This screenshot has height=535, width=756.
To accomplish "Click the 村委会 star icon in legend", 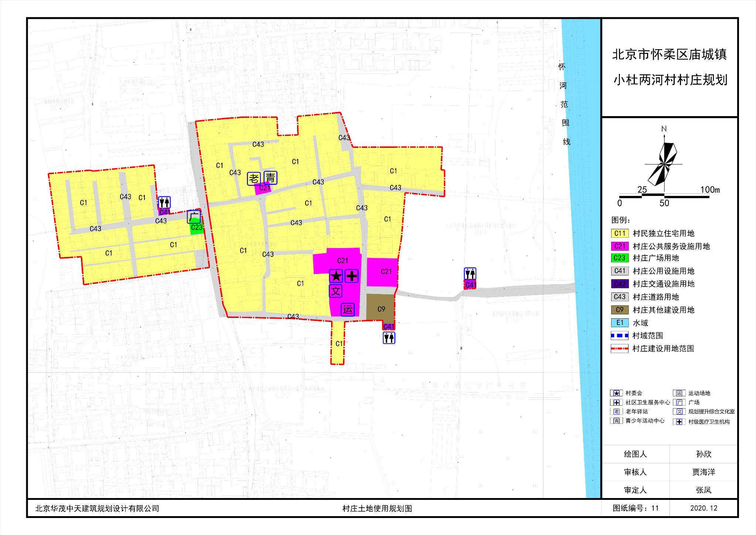I will (616, 393).
